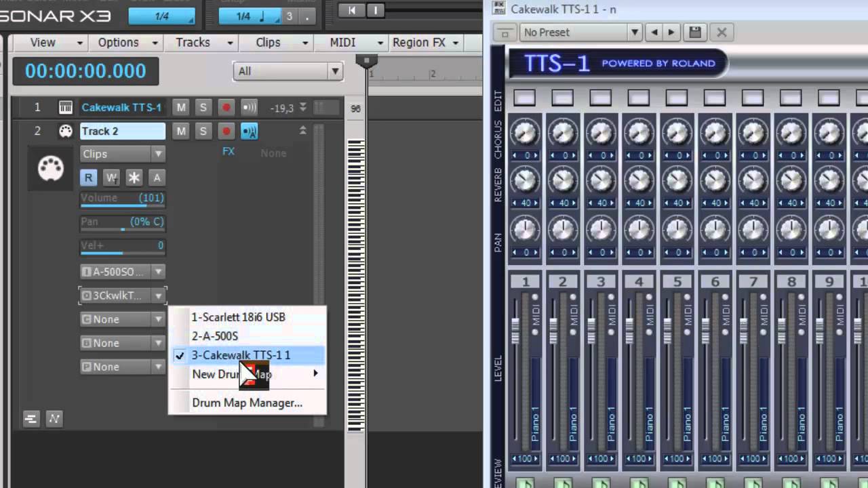868x488 pixels.
Task: Mute the Cakewalk TTS-1 track
Action: point(180,107)
